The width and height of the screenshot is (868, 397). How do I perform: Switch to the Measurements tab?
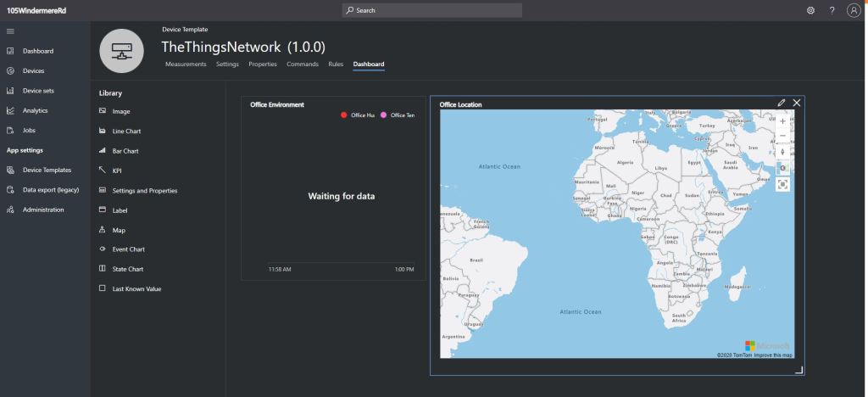pos(186,64)
